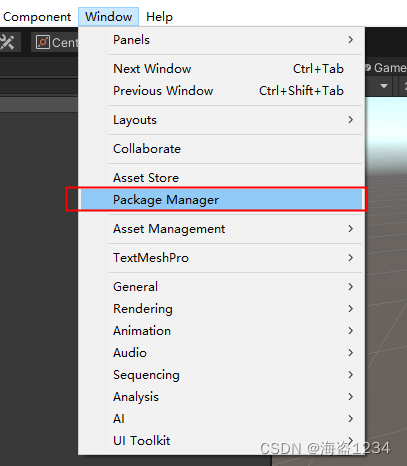407x466 pixels.
Task: Open Collaborate from Window menu
Action: [x=221, y=149]
